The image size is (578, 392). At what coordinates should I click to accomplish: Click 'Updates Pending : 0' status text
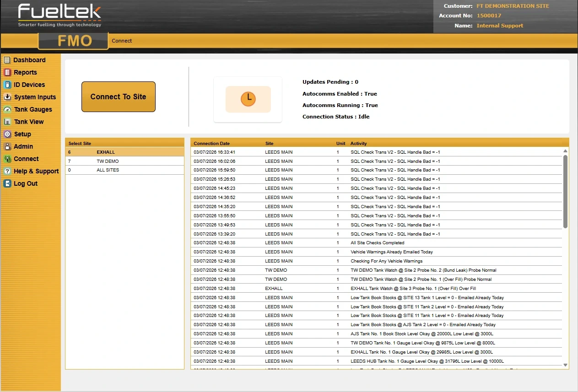coord(330,82)
